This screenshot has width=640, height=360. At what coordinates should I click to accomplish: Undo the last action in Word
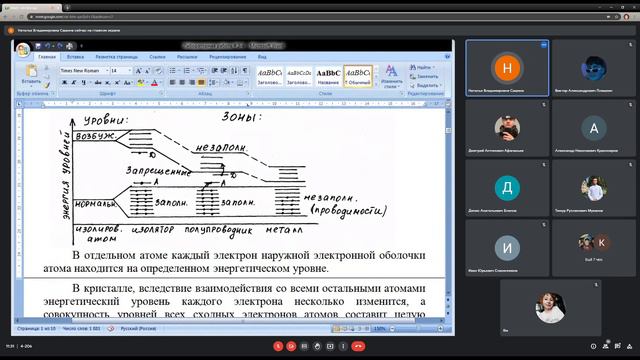tap(47, 46)
